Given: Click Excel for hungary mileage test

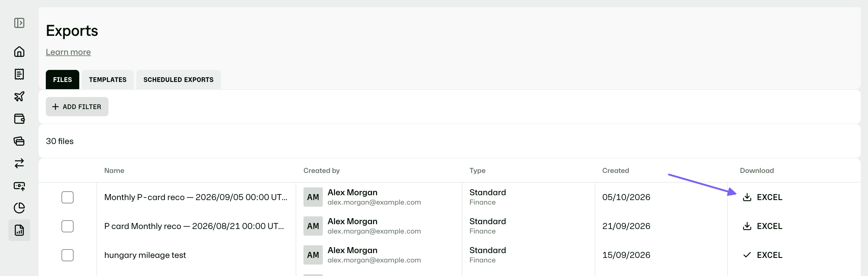Looking at the screenshot, I should click(763, 255).
